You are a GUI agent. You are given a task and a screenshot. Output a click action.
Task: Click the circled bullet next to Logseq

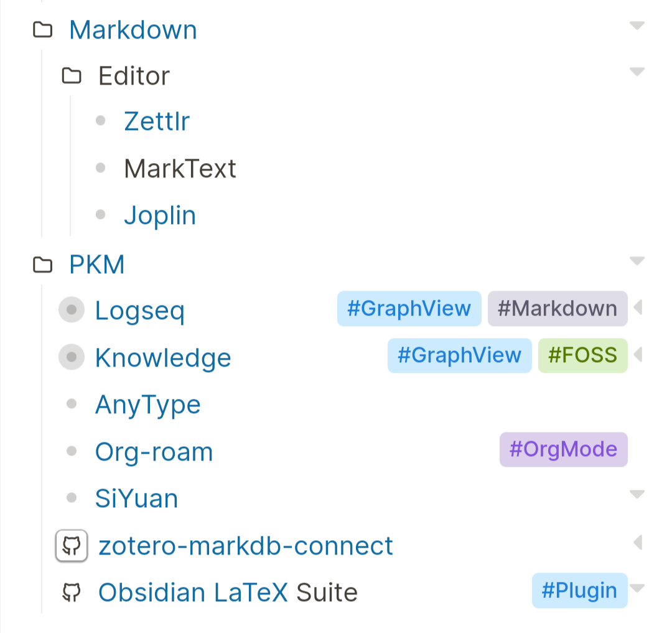pos(72,309)
